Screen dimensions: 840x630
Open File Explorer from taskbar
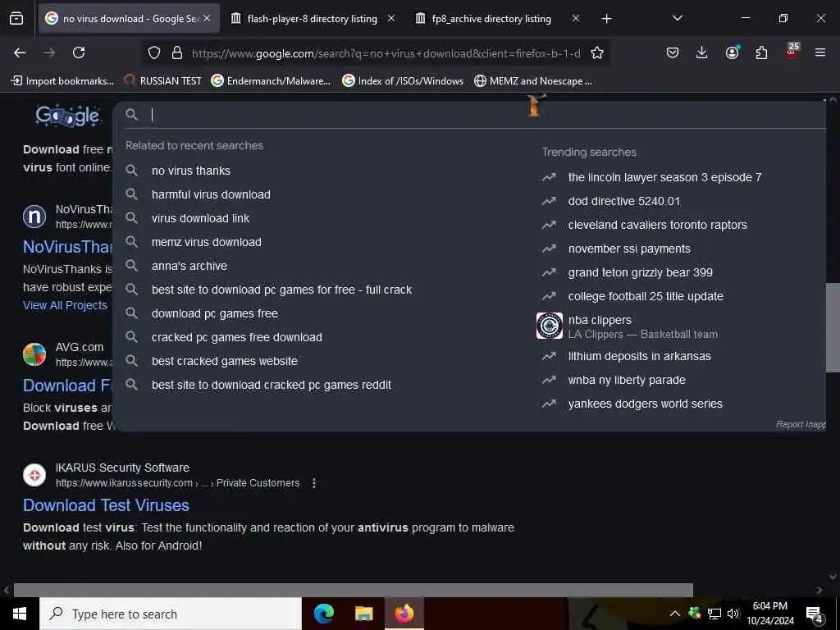(363, 614)
